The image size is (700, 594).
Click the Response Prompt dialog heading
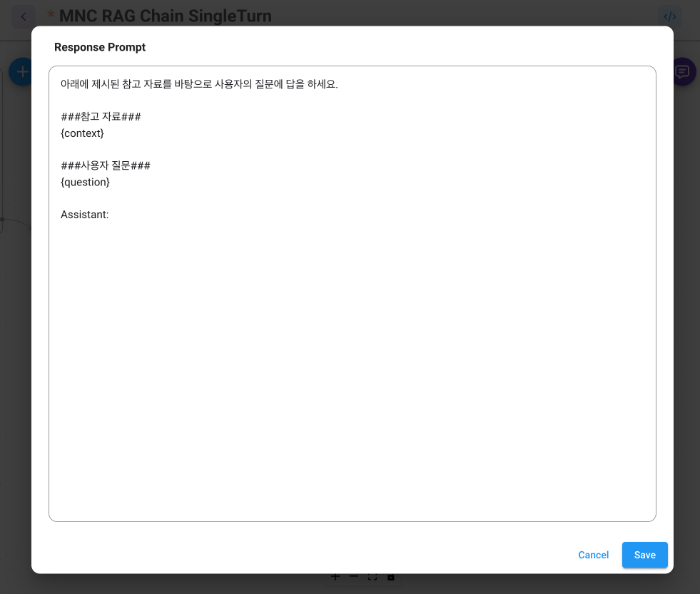(x=100, y=47)
